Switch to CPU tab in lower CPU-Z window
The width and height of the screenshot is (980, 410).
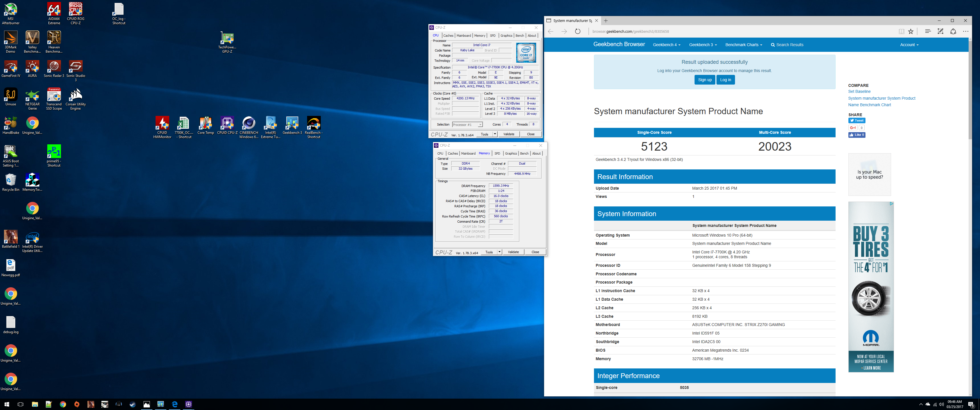[x=440, y=154]
